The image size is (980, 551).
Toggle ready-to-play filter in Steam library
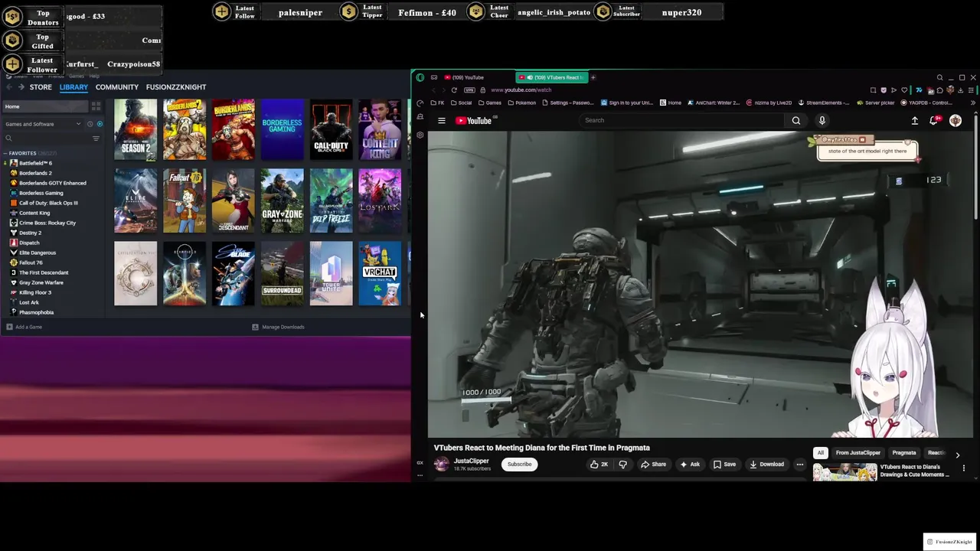pos(100,124)
